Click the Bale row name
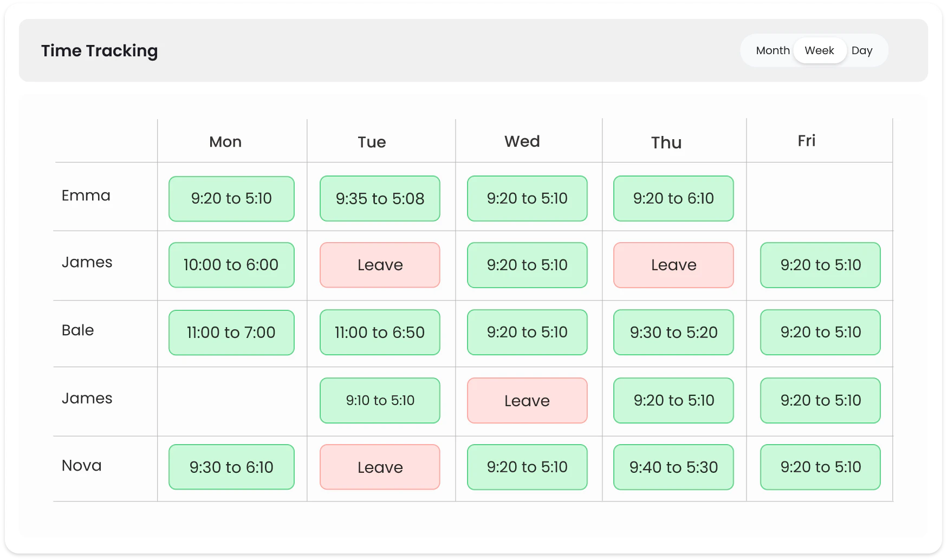 [78, 330]
